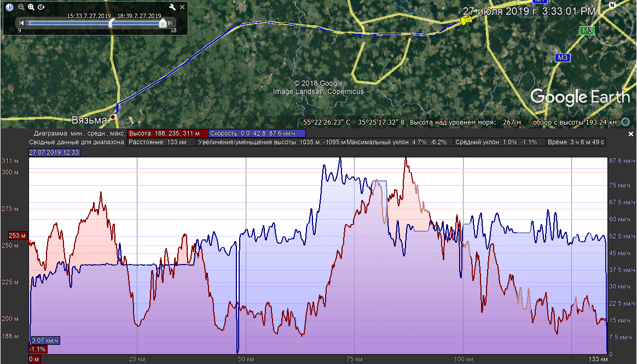Click the green M3 road sign
This screenshot has height=364, width=637.
pyautogui.click(x=588, y=31)
